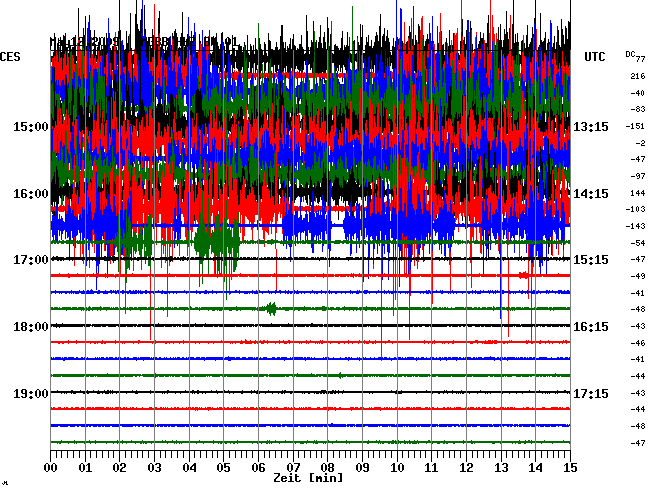Click the 14:15 UTC time label
This screenshot has height=494, width=650.
(591, 194)
